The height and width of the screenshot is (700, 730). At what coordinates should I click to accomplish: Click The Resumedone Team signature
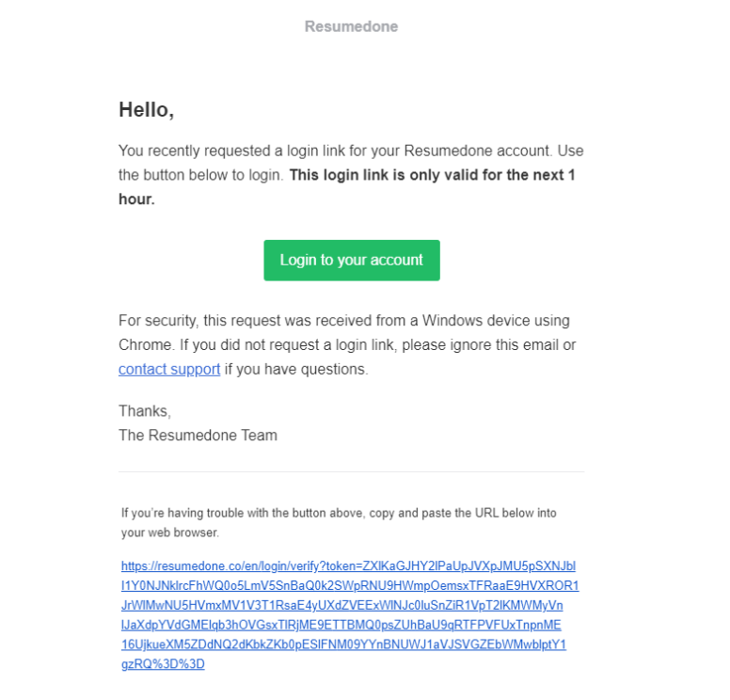(198, 435)
